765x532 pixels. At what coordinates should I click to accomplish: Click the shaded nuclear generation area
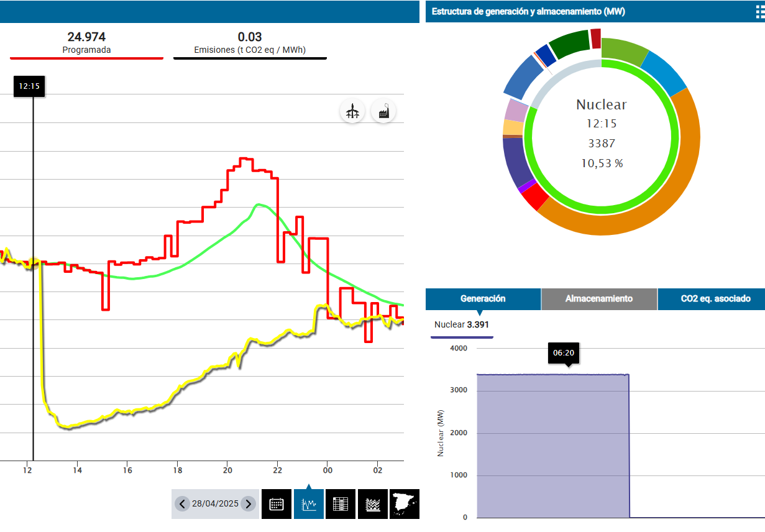click(553, 446)
